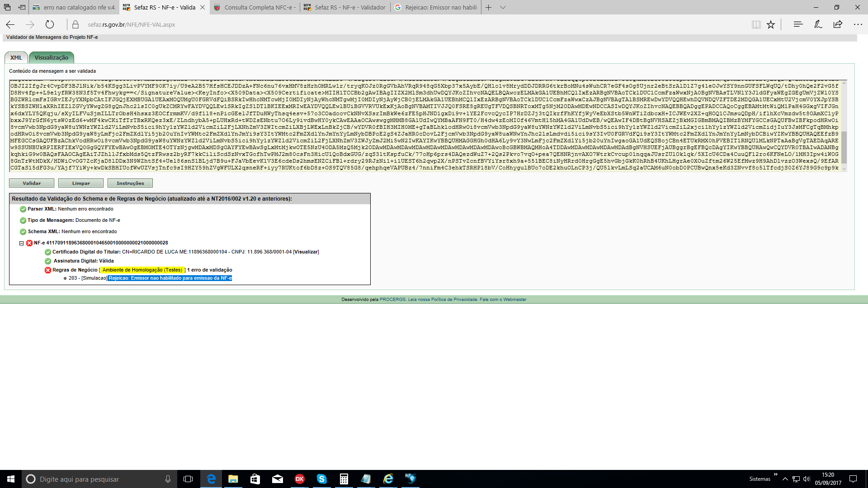Click the Tipo de Mensagem check icon
This screenshot has width=868, height=488.
point(23,221)
